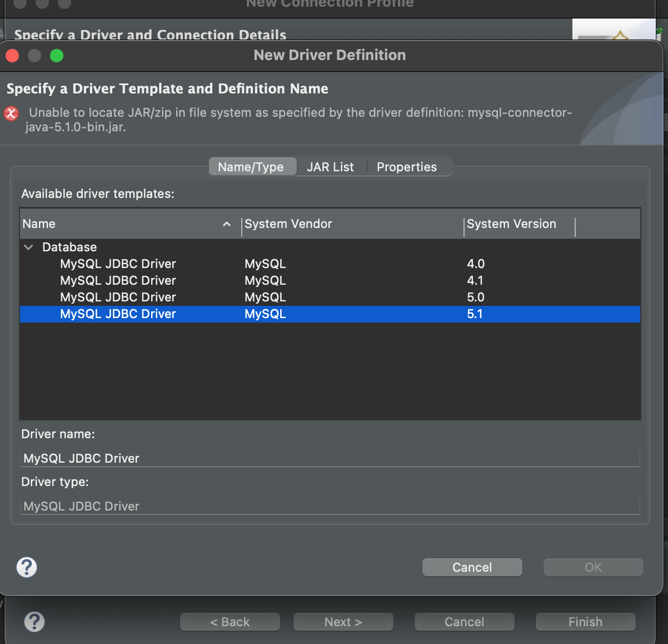Click the 'Driver name:' label
This screenshot has height=644, width=668.
click(x=58, y=434)
